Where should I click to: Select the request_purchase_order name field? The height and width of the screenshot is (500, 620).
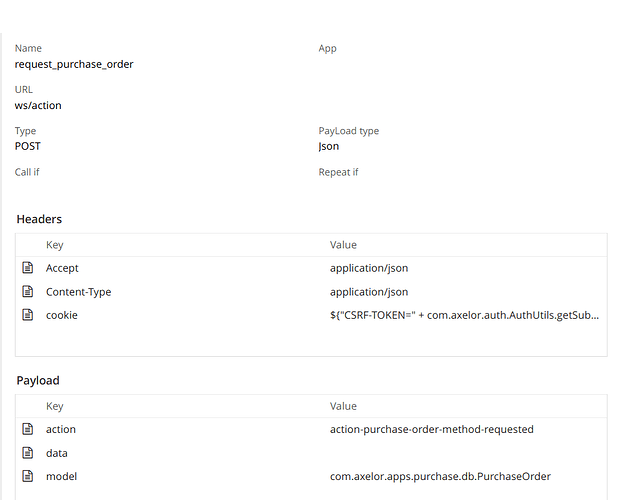point(74,64)
